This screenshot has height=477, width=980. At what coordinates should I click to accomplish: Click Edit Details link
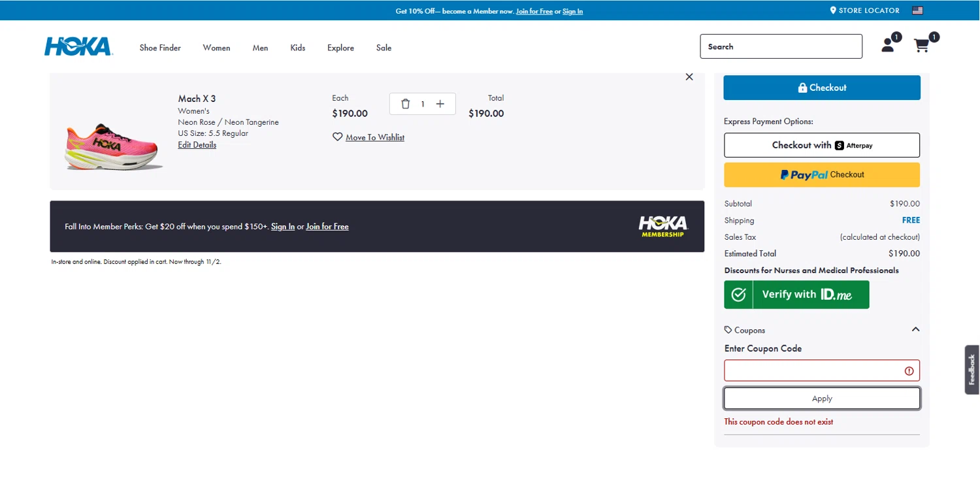[x=197, y=145]
